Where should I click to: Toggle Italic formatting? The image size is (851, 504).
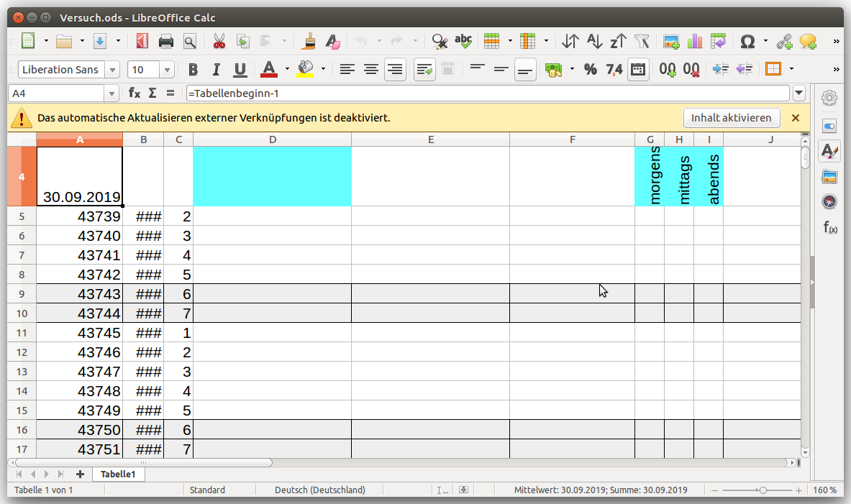(216, 70)
